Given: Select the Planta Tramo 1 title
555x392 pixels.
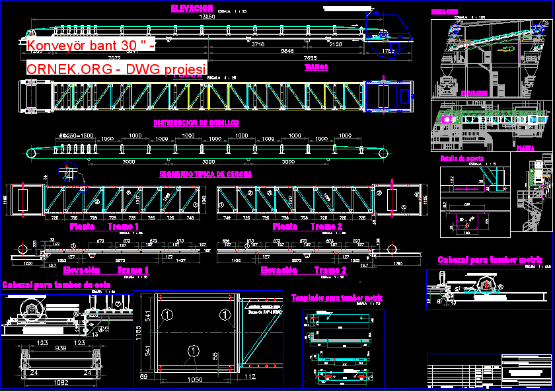Looking at the screenshot, I should tap(104, 227).
